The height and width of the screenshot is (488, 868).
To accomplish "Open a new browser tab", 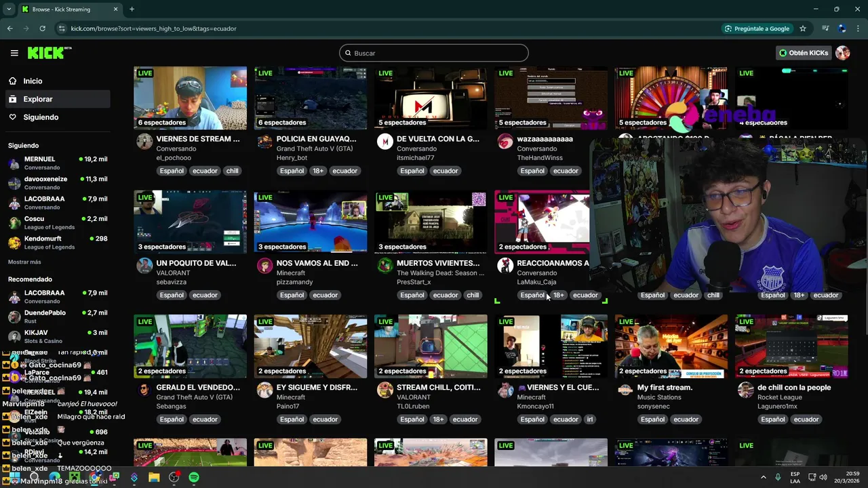I will [x=132, y=9].
